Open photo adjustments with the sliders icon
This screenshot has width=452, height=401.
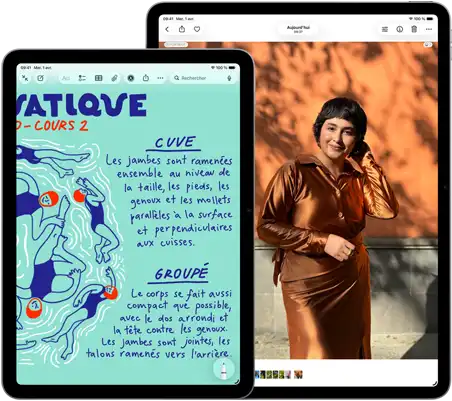[385, 29]
